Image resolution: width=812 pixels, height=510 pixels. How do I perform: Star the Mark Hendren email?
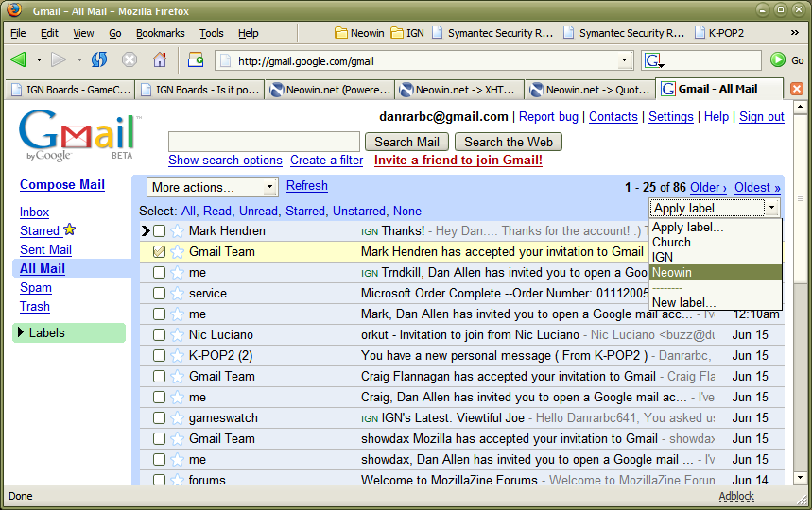pyautogui.click(x=177, y=231)
